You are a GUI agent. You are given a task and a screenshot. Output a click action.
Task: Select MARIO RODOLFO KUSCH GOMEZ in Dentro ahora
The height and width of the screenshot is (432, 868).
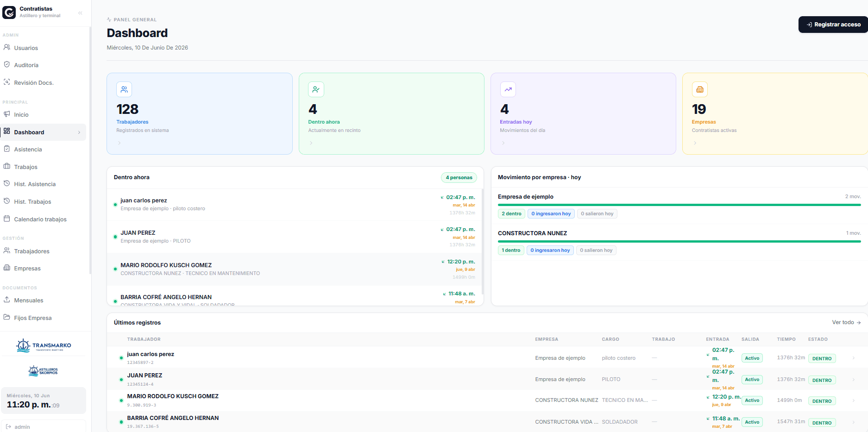pos(295,269)
